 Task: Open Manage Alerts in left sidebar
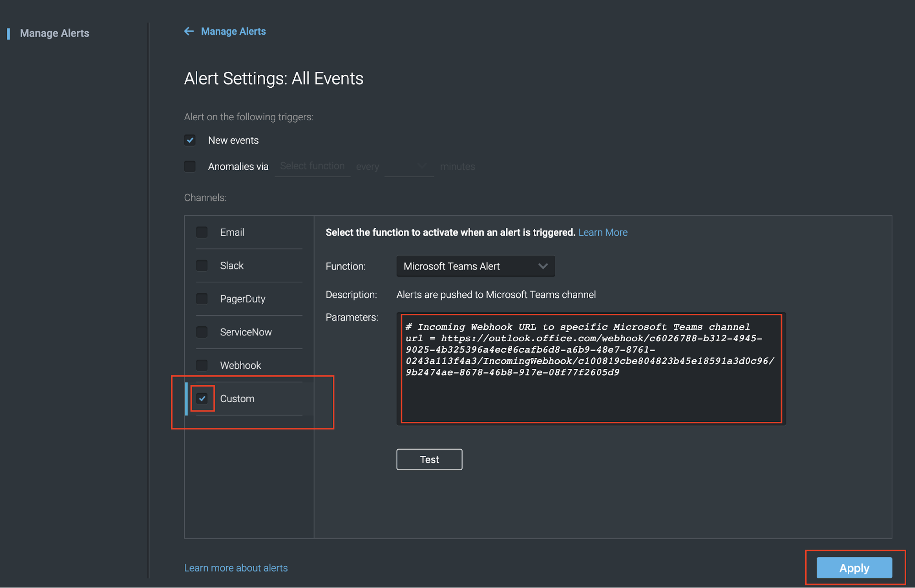pos(54,33)
